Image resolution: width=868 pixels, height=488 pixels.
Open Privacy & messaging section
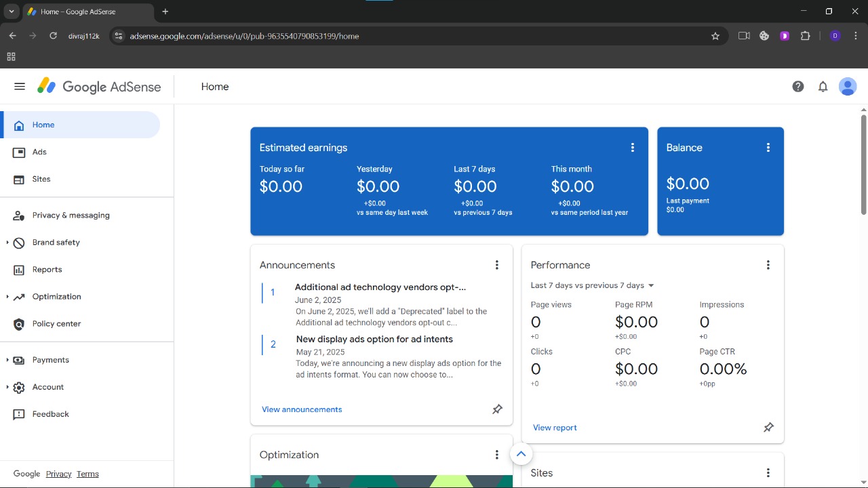81,216
